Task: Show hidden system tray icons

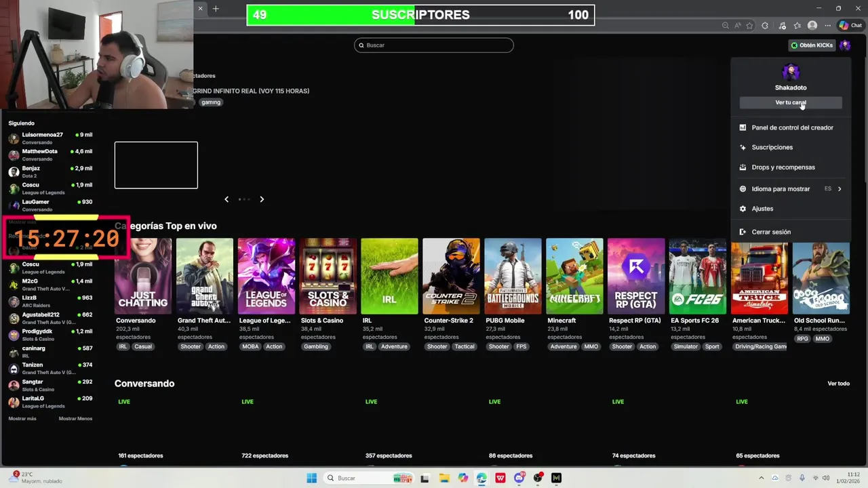Action: coord(761,478)
